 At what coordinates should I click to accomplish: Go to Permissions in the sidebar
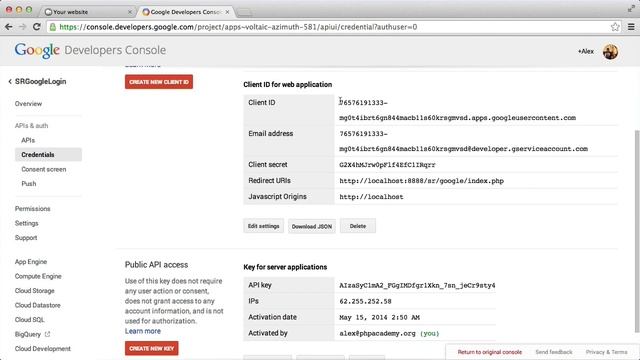(33, 209)
